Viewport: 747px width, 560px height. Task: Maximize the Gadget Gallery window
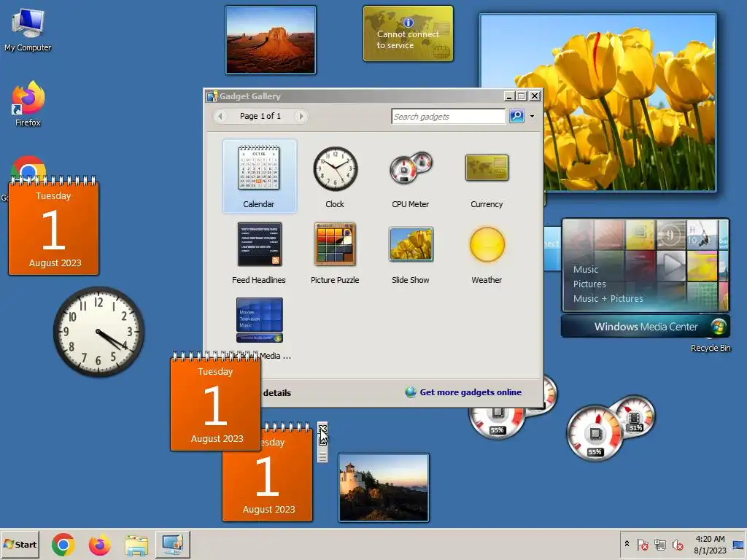(522, 96)
